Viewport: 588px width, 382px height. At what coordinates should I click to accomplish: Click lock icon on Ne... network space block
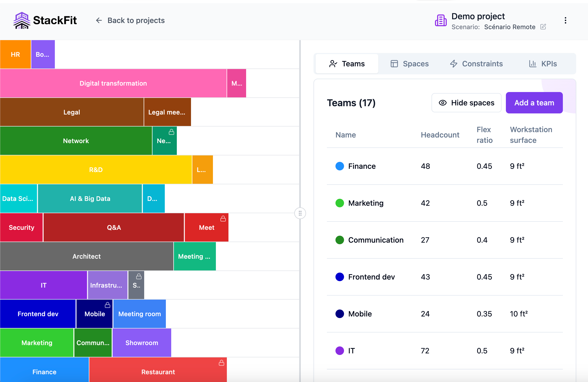pyautogui.click(x=171, y=132)
